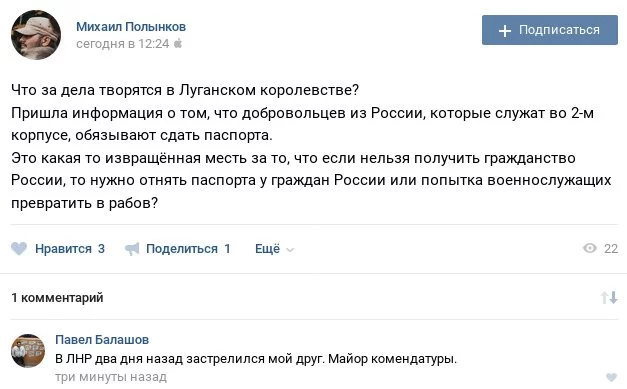Open Павел Балашов's avatar photo
Viewport: 627px width, 389px height.
click(28, 351)
